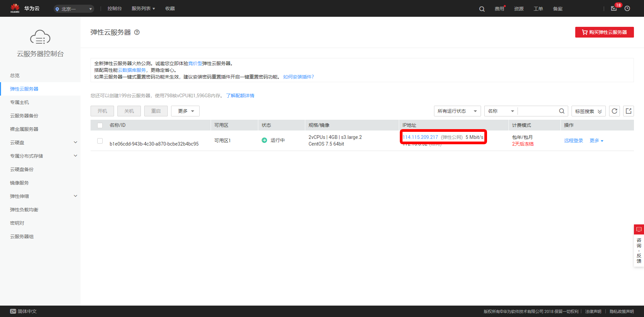
Task: Click the 重启 button
Action: point(156,111)
